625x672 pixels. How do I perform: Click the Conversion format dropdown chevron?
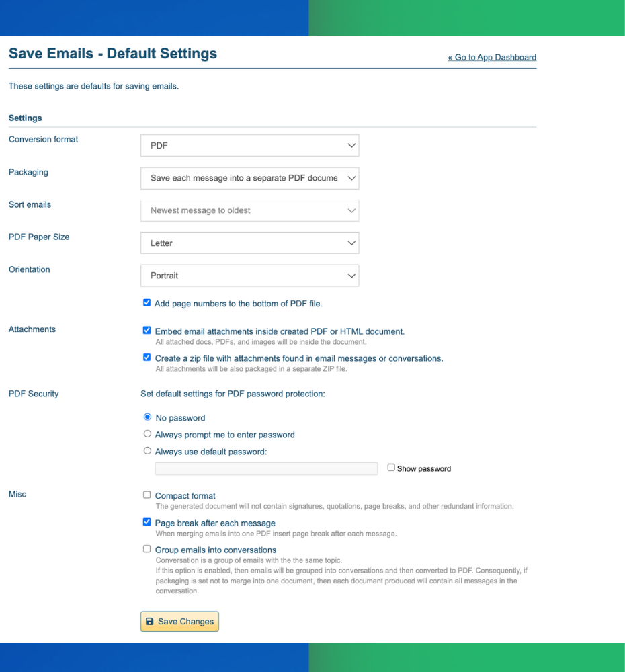[351, 146]
